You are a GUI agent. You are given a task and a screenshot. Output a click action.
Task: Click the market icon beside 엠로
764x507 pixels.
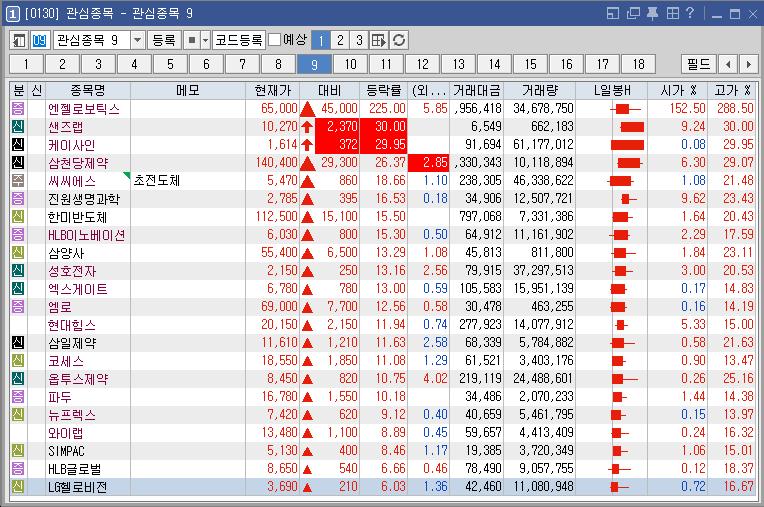pos(18,306)
